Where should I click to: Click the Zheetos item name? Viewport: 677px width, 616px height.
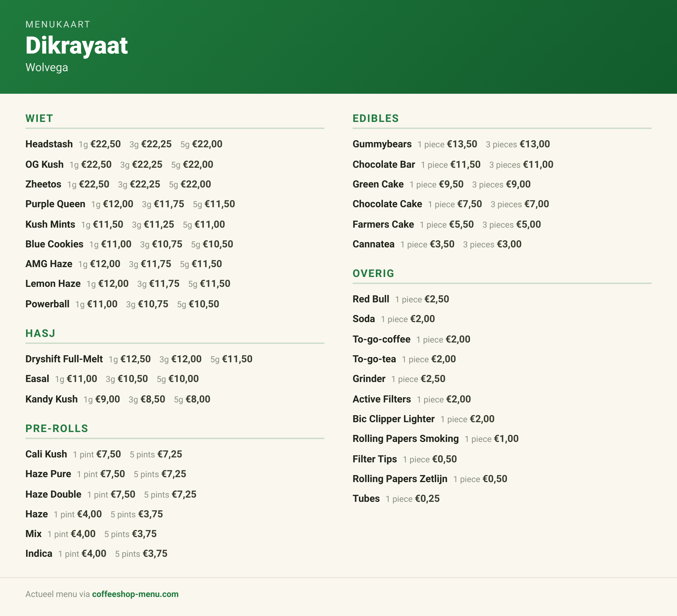pos(43,184)
